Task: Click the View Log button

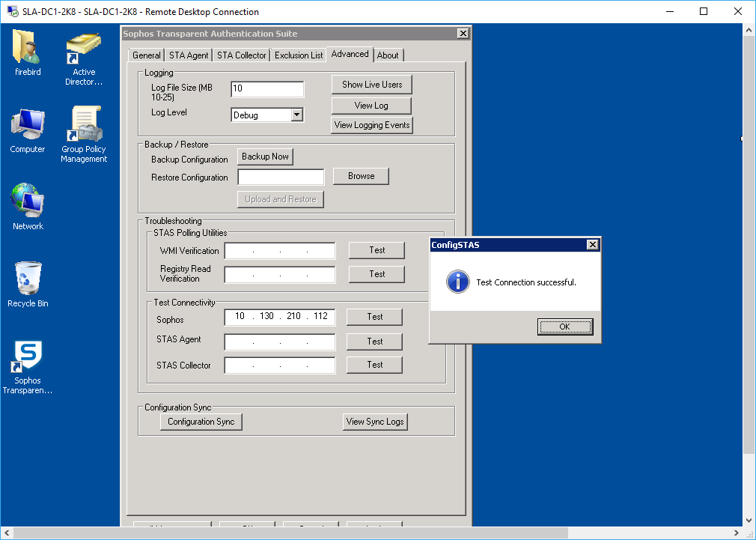Action: coord(371,105)
